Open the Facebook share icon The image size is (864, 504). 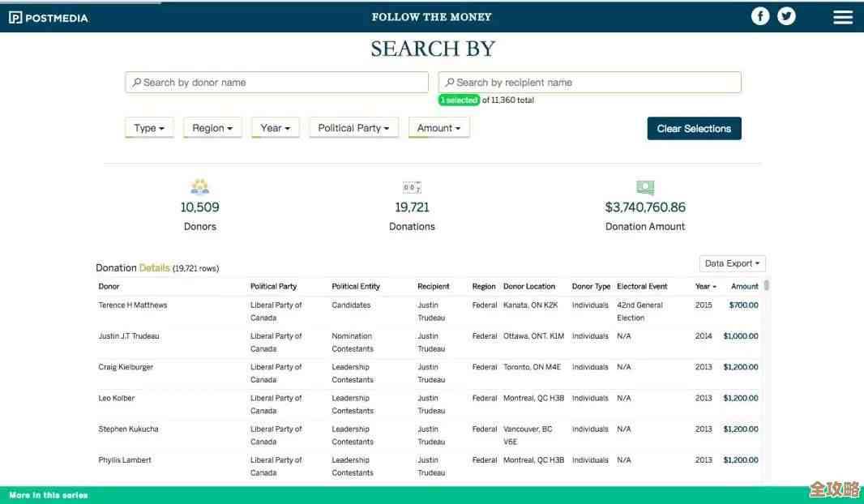pyautogui.click(x=759, y=16)
